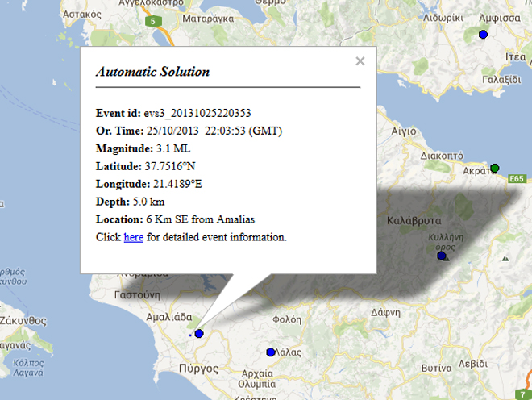
Task: Select the blue marker southeast of Αμαλιάδα
Action: [x=199, y=333]
